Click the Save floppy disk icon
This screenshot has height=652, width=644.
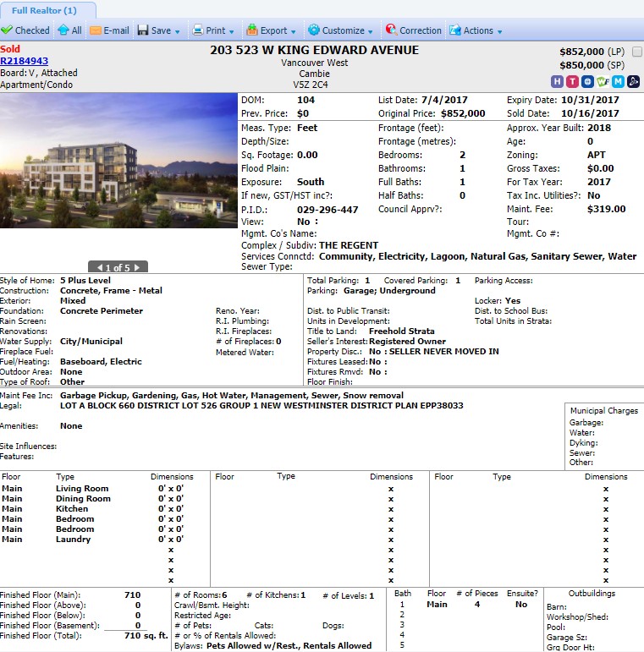click(x=143, y=30)
